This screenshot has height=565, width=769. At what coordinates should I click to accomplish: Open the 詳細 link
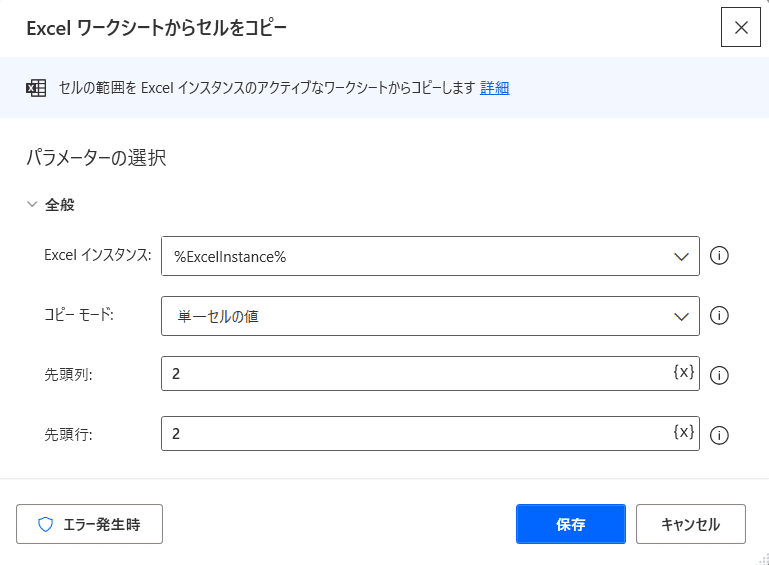coord(494,88)
